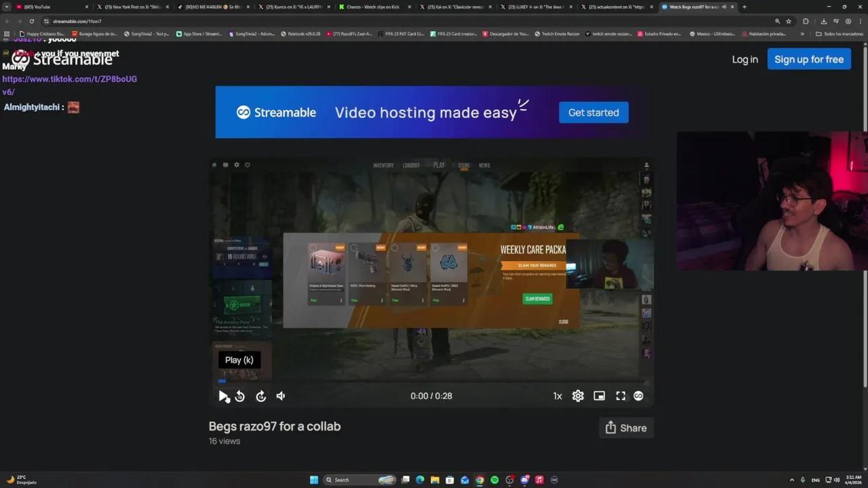Open the taskbar clock and date

pos(853,480)
